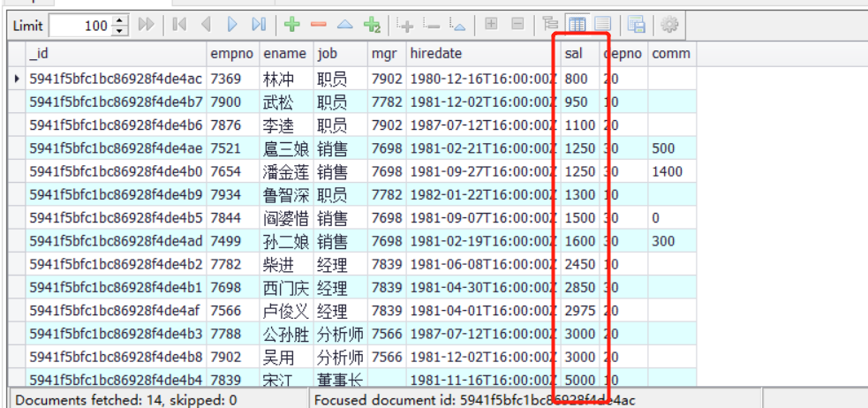Select the comm cell 300
The height and width of the screenshot is (408, 868).
pyautogui.click(x=672, y=241)
